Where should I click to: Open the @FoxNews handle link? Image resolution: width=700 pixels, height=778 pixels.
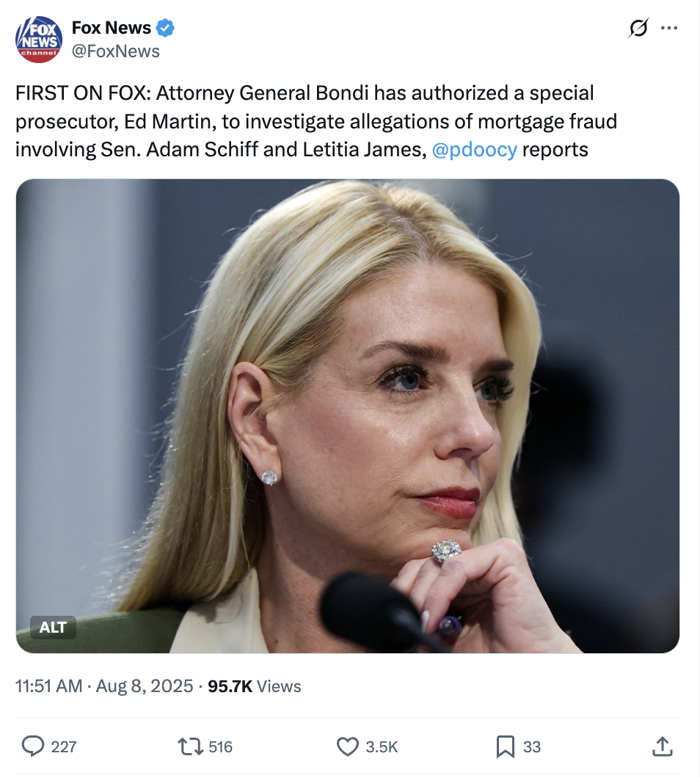[x=115, y=51]
